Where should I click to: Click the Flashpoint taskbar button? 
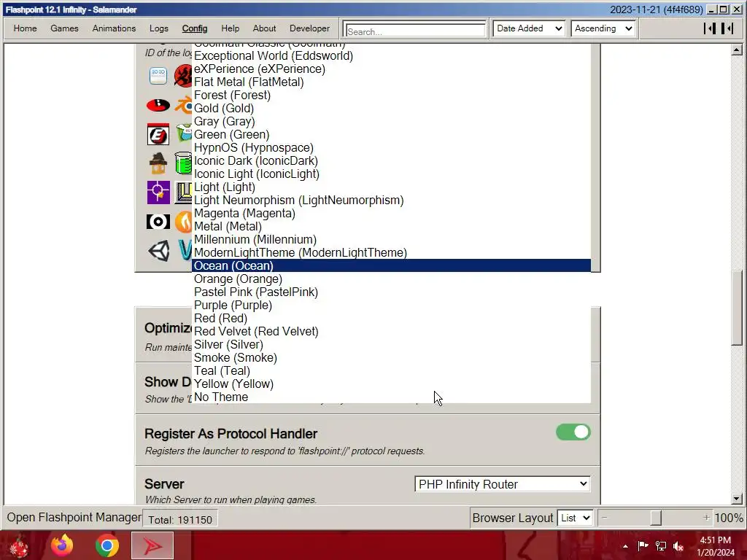pos(152,545)
